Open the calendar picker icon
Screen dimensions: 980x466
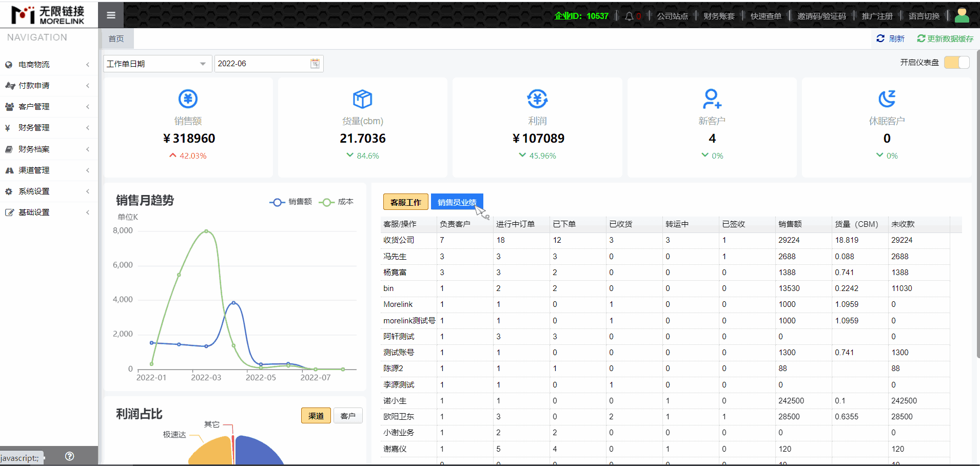click(315, 64)
